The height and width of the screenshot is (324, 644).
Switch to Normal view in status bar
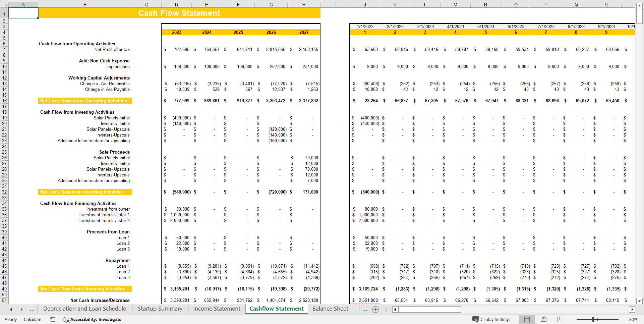pyautogui.click(x=527, y=319)
